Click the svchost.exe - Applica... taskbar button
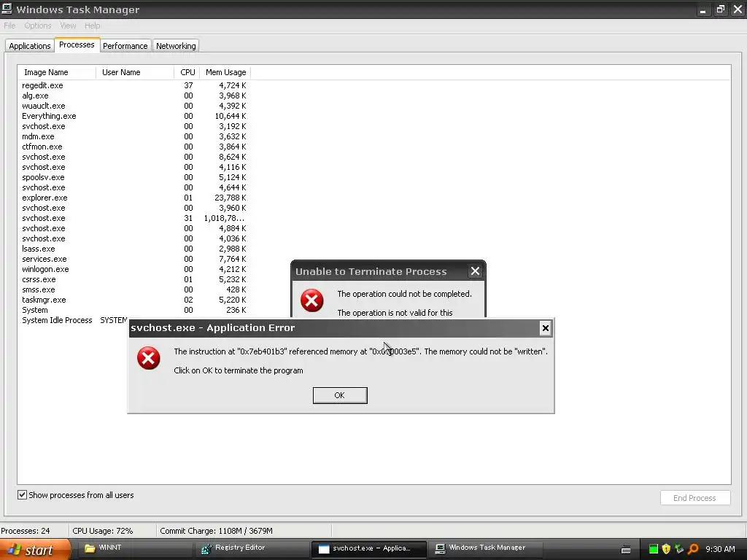Image resolution: width=747 pixels, height=560 pixels. pos(368,548)
